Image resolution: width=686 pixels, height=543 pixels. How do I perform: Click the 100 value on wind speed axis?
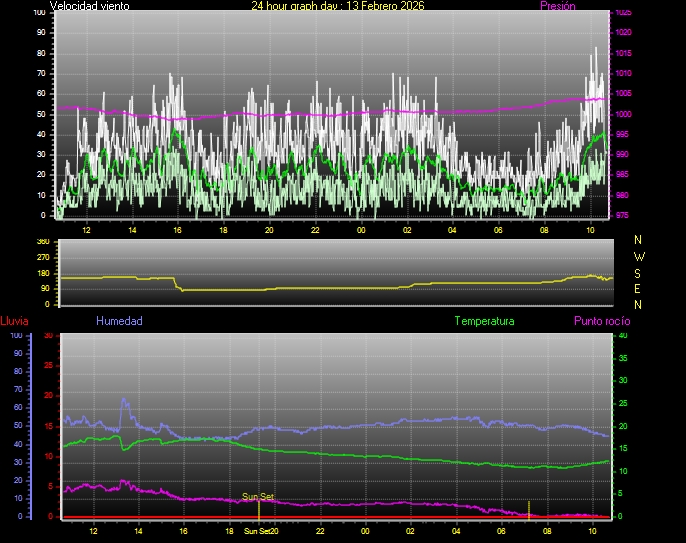38,13
